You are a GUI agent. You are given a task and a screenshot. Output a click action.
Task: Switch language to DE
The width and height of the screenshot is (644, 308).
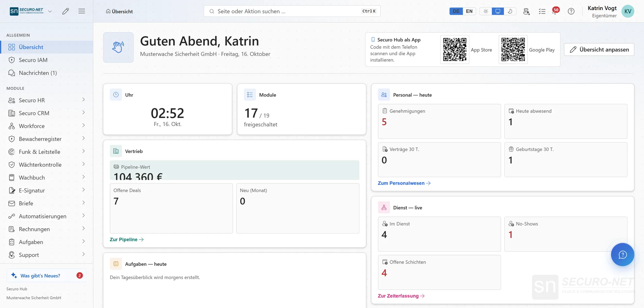[456, 11]
